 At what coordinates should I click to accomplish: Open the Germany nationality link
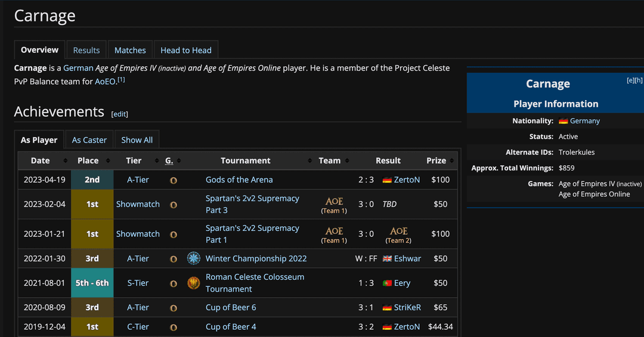[x=585, y=121]
